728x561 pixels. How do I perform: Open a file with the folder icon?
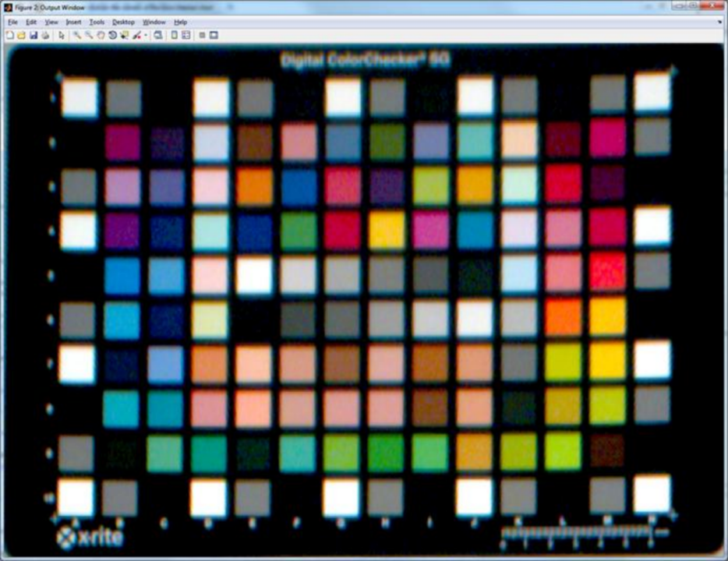[x=21, y=35]
